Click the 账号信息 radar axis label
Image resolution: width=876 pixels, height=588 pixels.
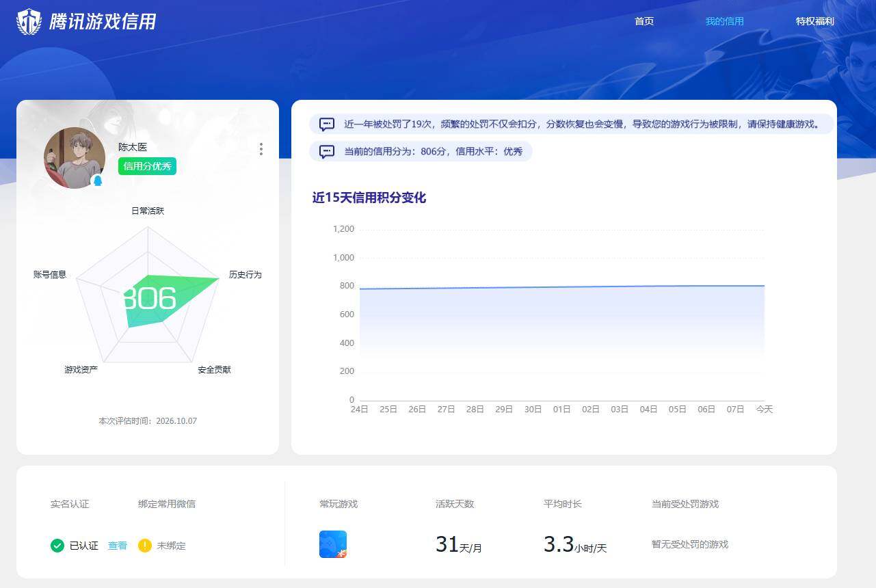point(50,274)
